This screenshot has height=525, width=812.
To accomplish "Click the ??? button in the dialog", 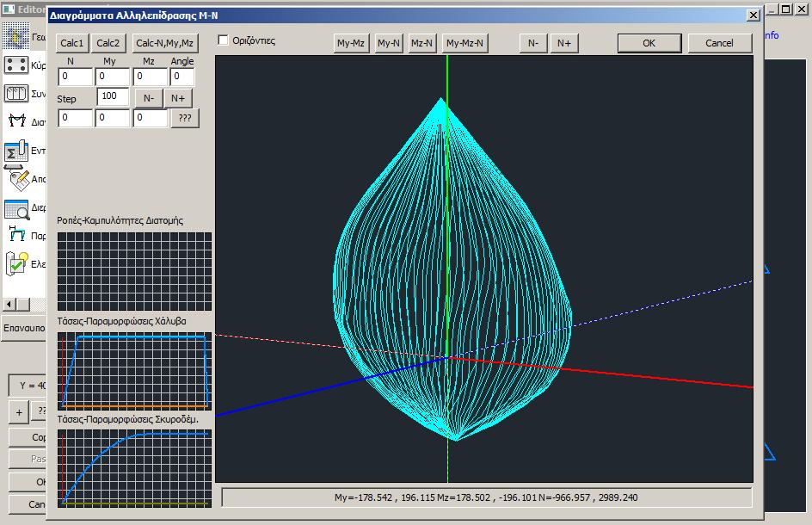I will [185, 118].
